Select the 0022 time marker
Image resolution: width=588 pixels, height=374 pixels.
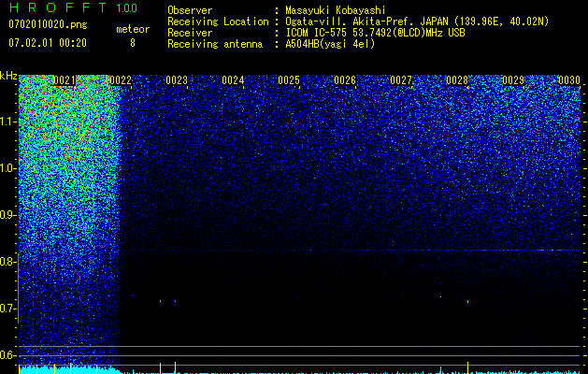point(121,80)
